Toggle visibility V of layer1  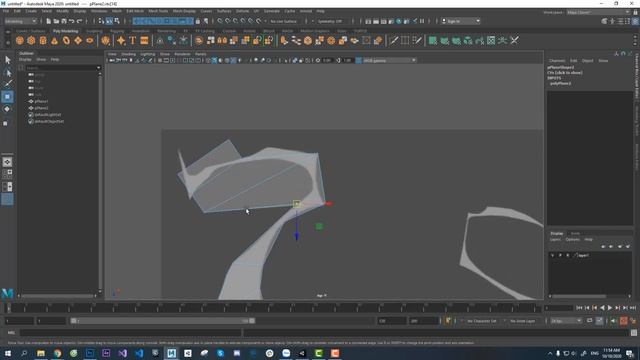(x=552, y=255)
